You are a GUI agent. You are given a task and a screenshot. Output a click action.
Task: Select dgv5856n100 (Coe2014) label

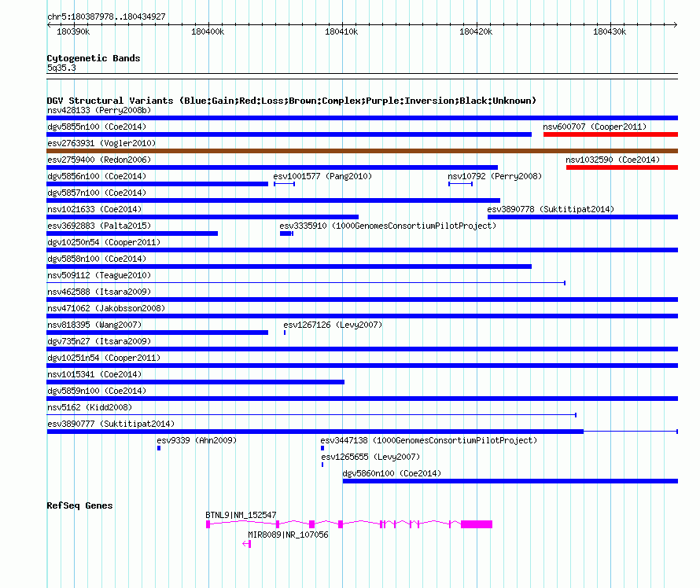pyautogui.click(x=97, y=176)
